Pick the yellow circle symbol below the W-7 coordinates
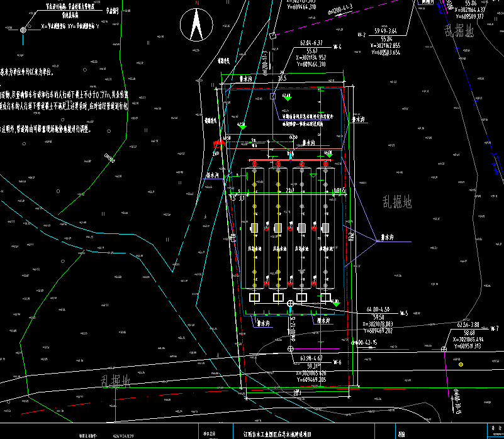This screenshot has height=439, width=504. [x=461, y=364]
